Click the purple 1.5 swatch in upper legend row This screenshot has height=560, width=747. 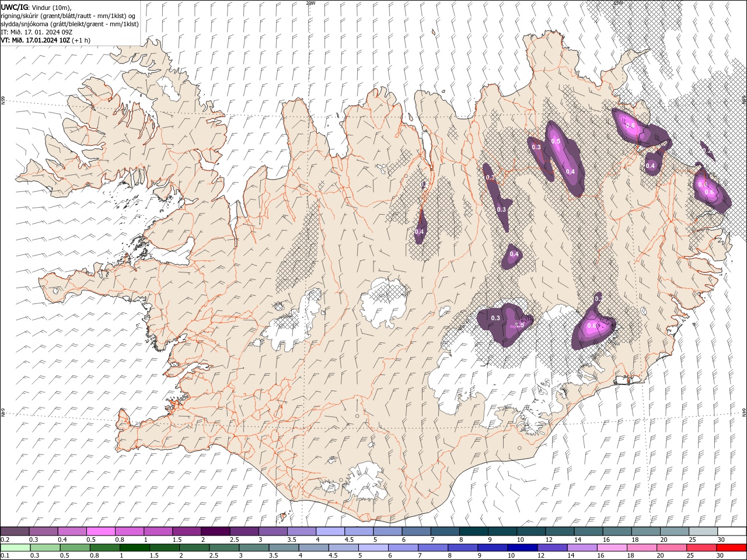pos(187,531)
